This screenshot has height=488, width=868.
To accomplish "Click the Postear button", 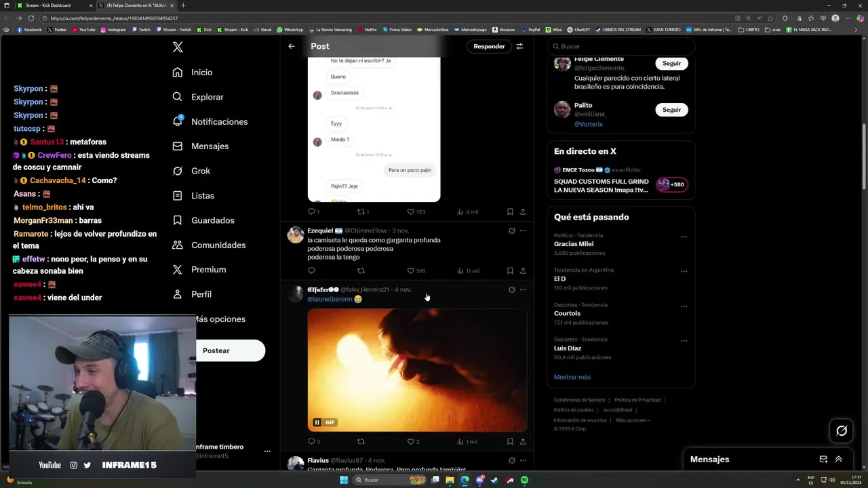I will pos(231,350).
